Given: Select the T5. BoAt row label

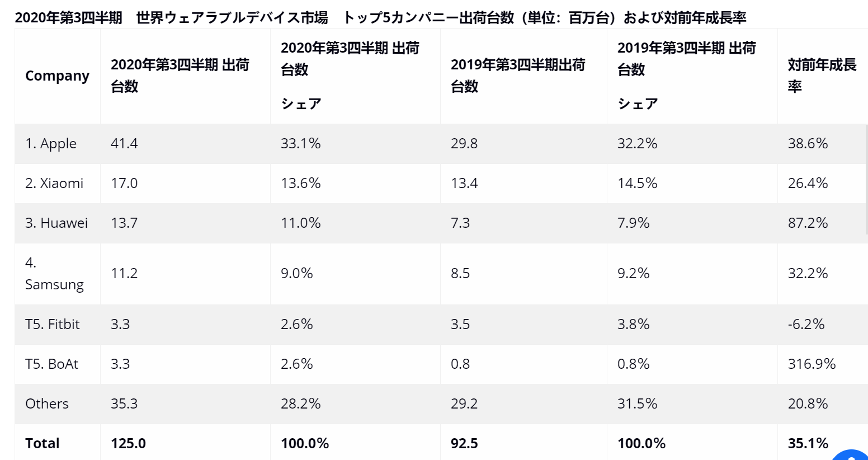Looking at the screenshot, I should [x=52, y=364].
